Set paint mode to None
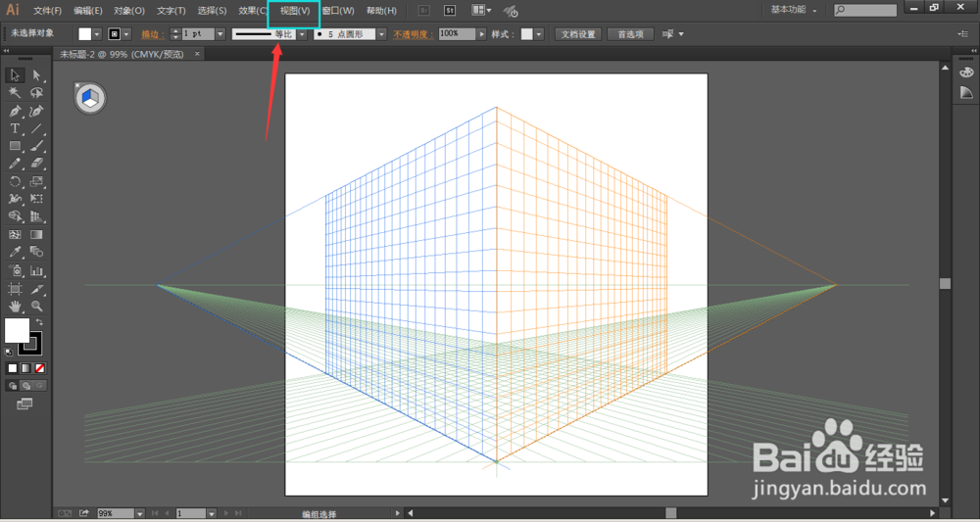The width and height of the screenshot is (980, 522). tap(40, 368)
